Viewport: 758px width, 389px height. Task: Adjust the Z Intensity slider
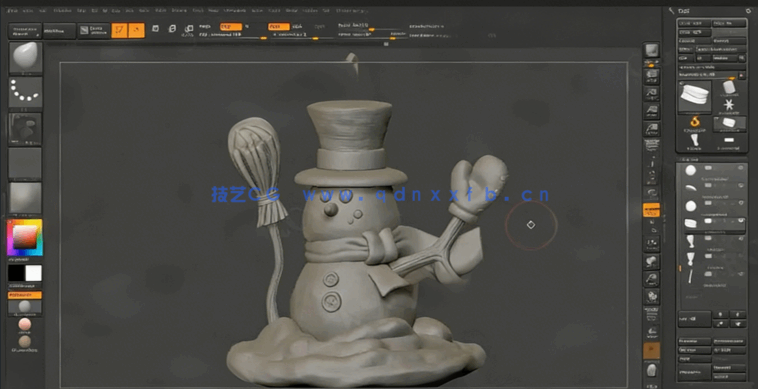click(304, 35)
